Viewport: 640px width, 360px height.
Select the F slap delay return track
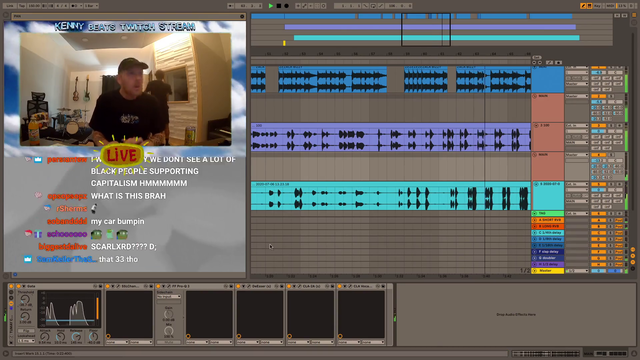pos(548,252)
